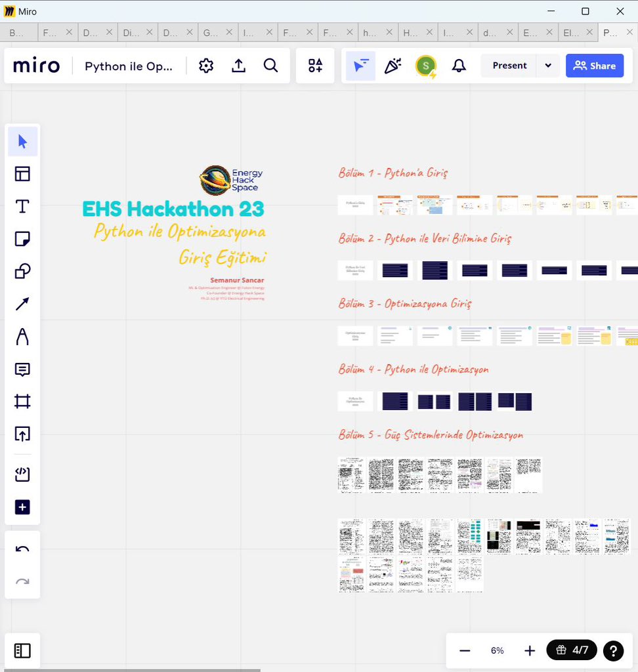638x672 pixels.
Task: Close the tab labeled Di...
Action: pyautogui.click(x=149, y=32)
